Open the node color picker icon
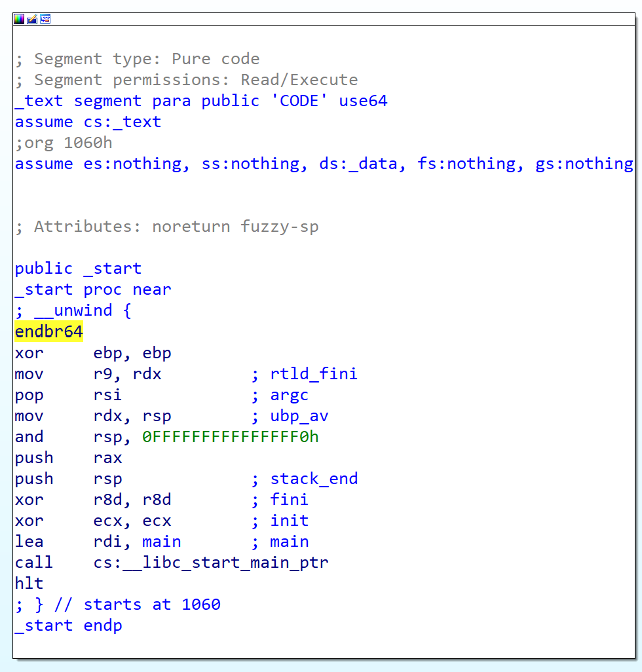Image resolution: width=642 pixels, height=672 pixels. coord(19,19)
